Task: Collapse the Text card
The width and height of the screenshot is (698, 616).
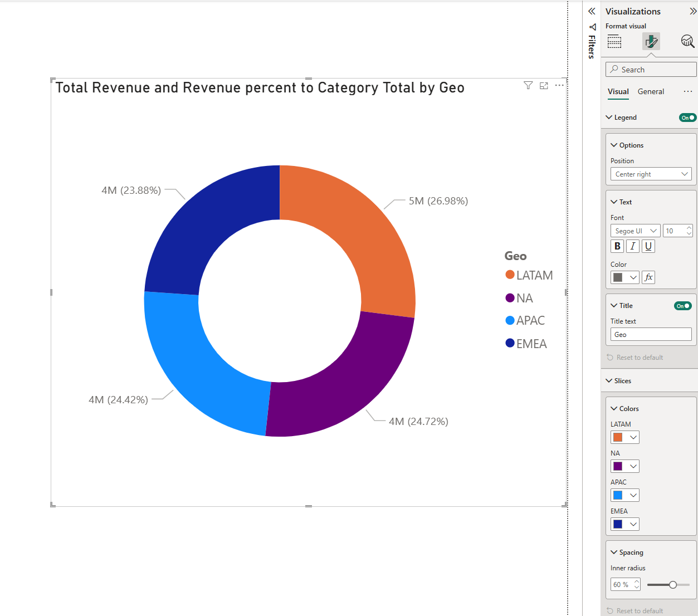Action: point(614,202)
